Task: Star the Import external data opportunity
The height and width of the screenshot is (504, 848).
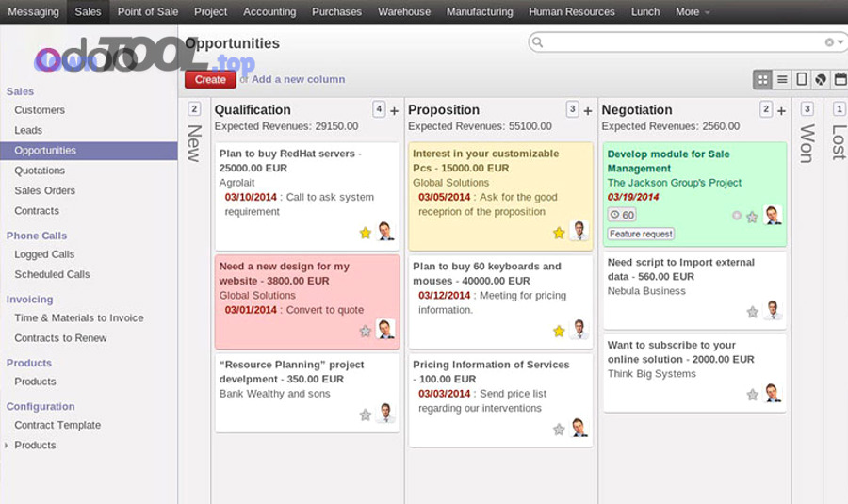Action: coord(752,312)
